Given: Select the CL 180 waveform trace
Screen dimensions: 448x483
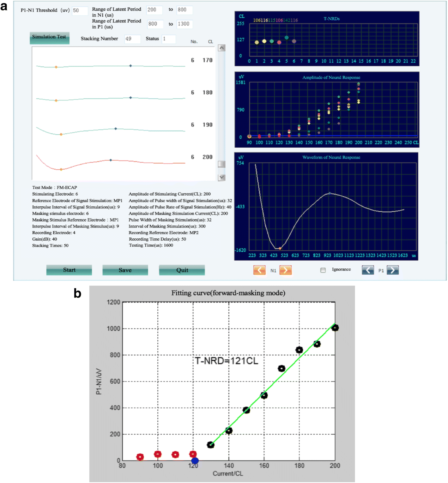Looking at the screenshot, I should pyautogui.click(x=111, y=99).
